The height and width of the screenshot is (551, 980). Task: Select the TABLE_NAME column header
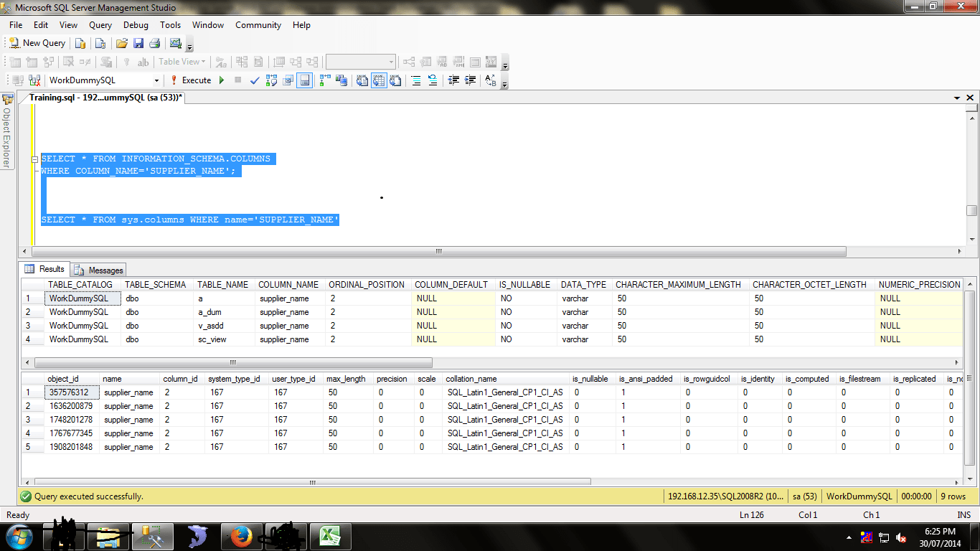223,285
